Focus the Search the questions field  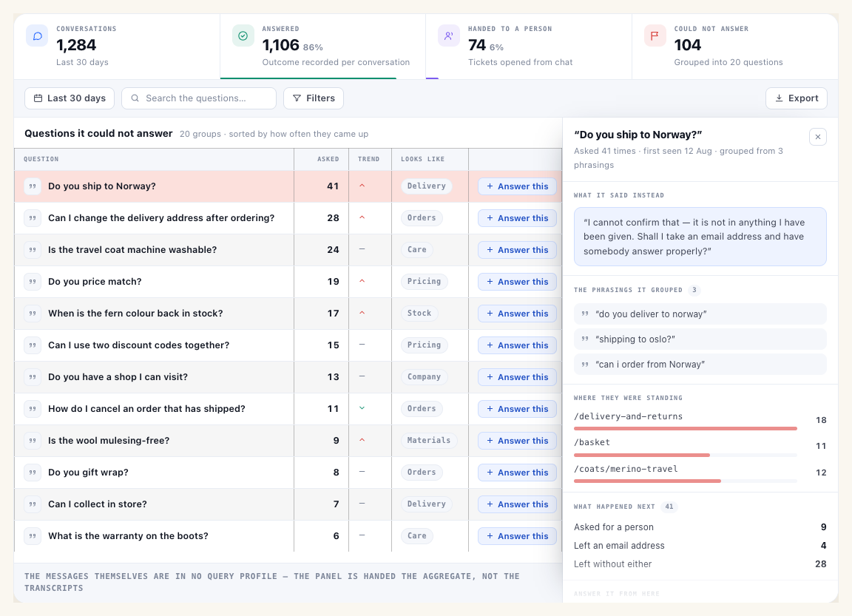coord(199,98)
